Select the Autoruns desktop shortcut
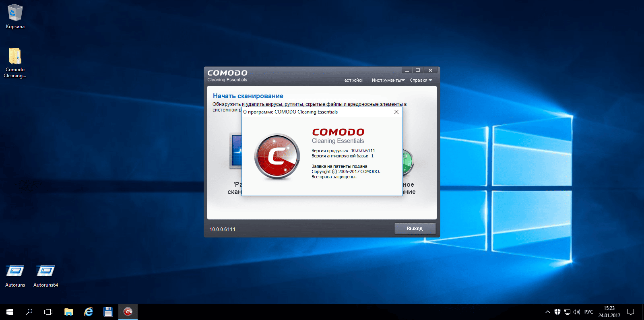The image size is (644, 320). 15,276
